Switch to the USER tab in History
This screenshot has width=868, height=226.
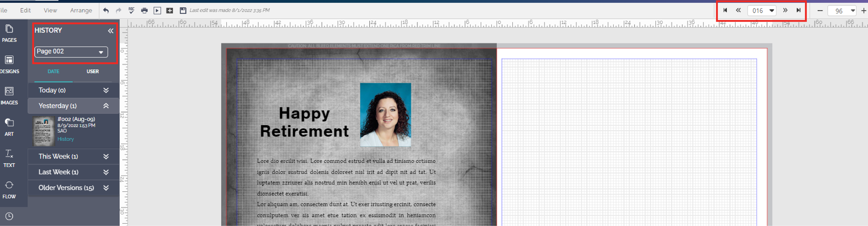click(x=93, y=71)
